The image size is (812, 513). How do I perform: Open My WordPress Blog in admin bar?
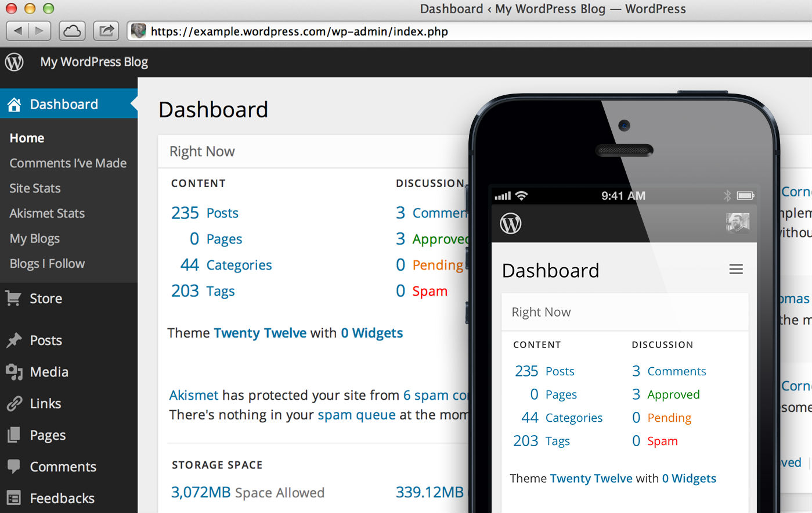(94, 62)
